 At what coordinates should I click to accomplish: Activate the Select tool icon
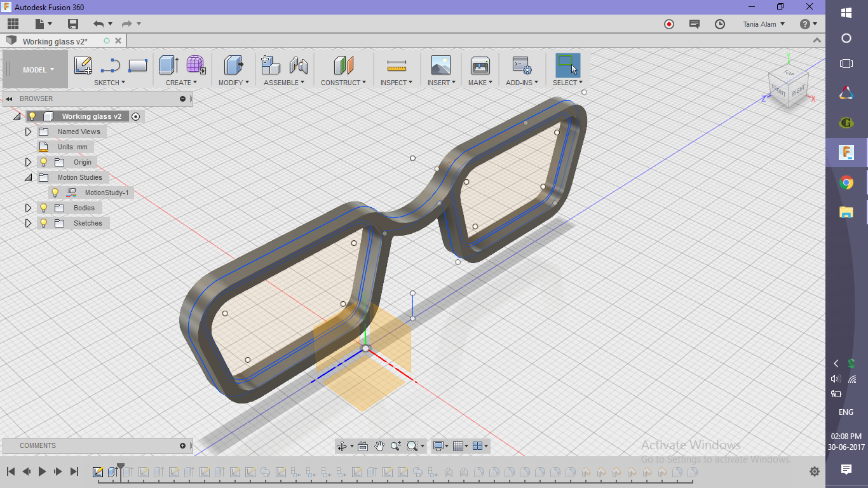point(567,65)
